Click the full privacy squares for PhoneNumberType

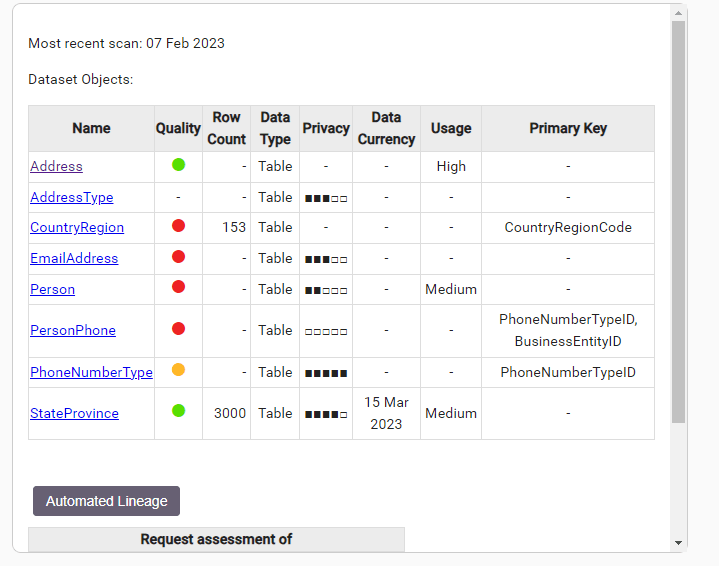pyautogui.click(x=326, y=374)
